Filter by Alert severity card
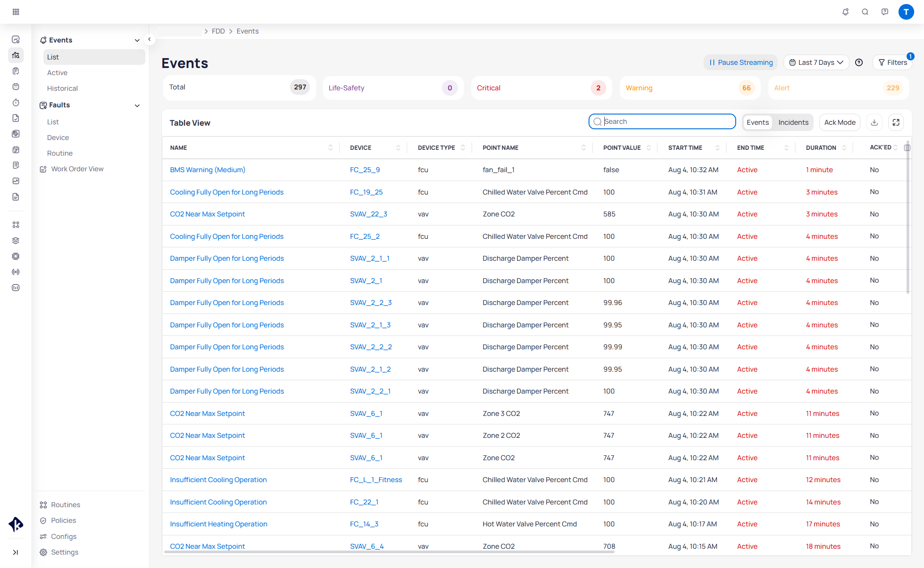 838,88
